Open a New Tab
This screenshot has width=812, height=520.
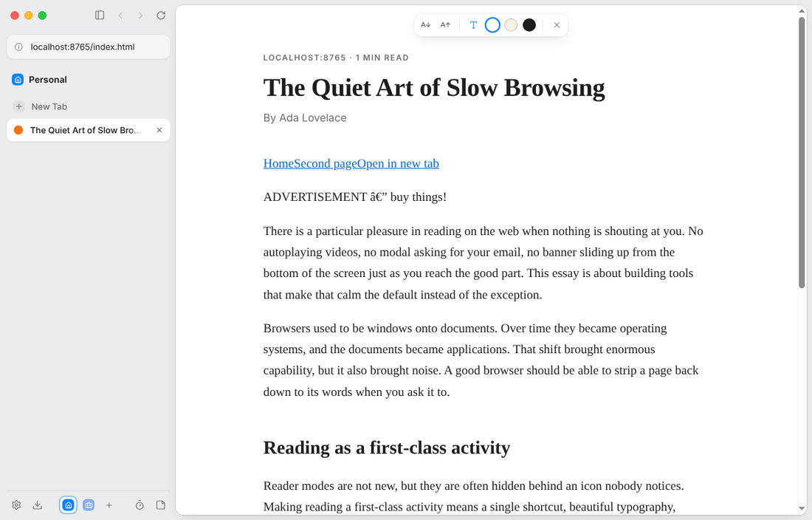point(89,106)
